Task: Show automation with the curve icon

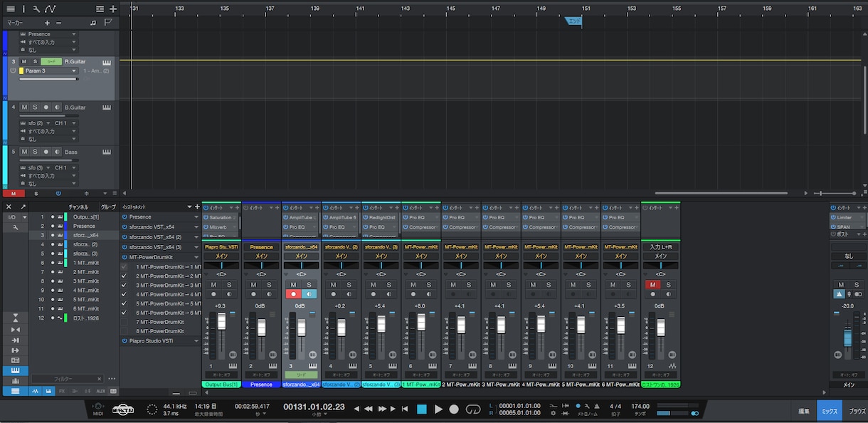Action: point(50,9)
